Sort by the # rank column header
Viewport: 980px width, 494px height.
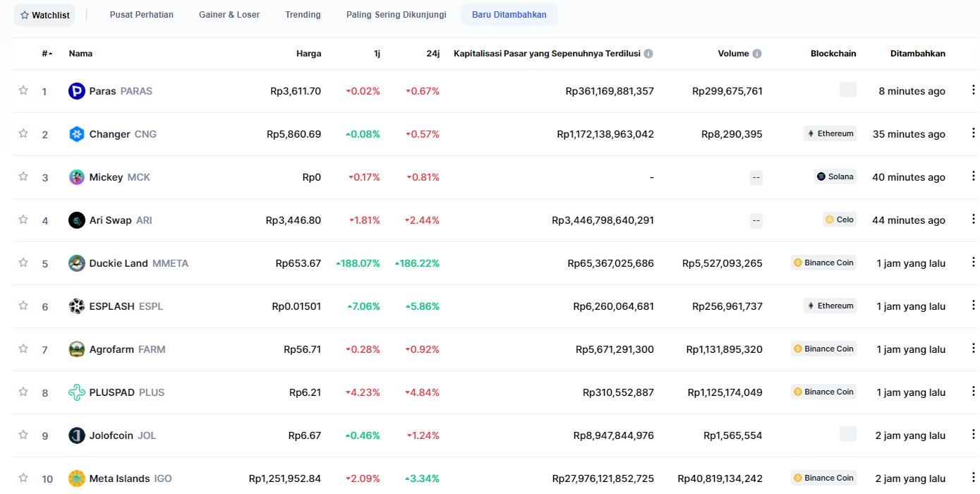pyautogui.click(x=47, y=54)
